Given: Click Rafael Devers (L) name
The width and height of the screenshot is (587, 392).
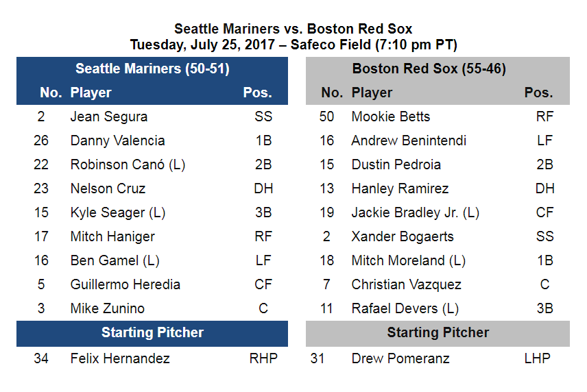Looking at the screenshot, I should click(405, 308).
